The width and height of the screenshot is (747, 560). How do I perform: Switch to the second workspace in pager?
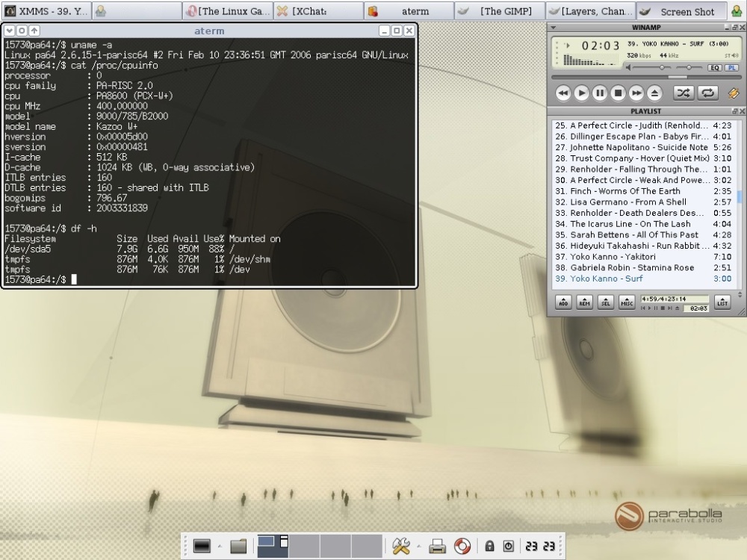pyautogui.click(x=305, y=546)
